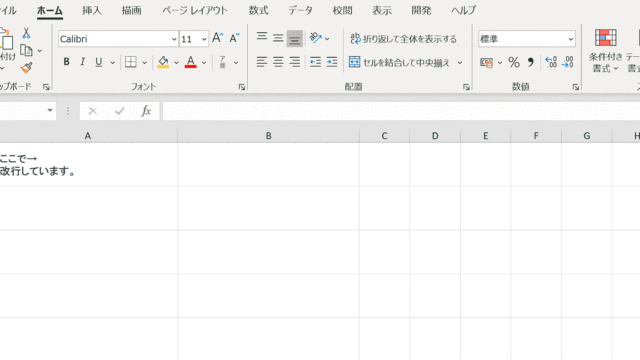The height and width of the screenshot is (360, 640).
Task: Open the 数式 tab
Action: [258, 10]
